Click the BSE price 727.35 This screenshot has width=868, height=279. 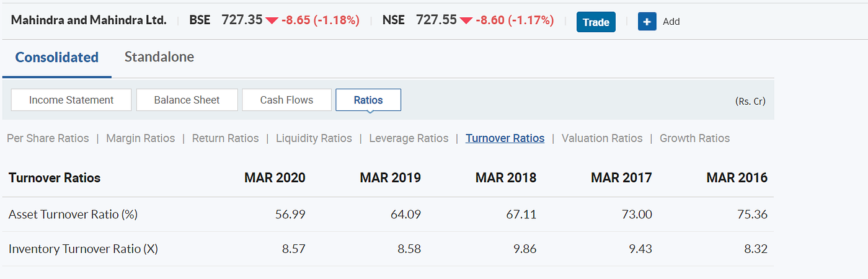point(242,20)
